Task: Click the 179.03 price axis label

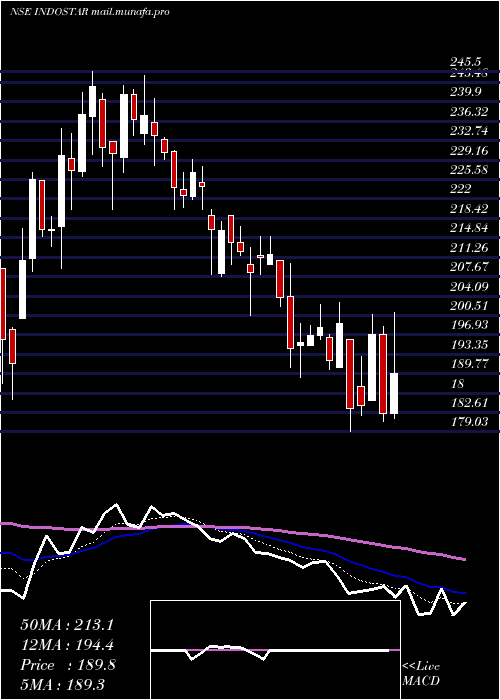Action: click(470, 422)
